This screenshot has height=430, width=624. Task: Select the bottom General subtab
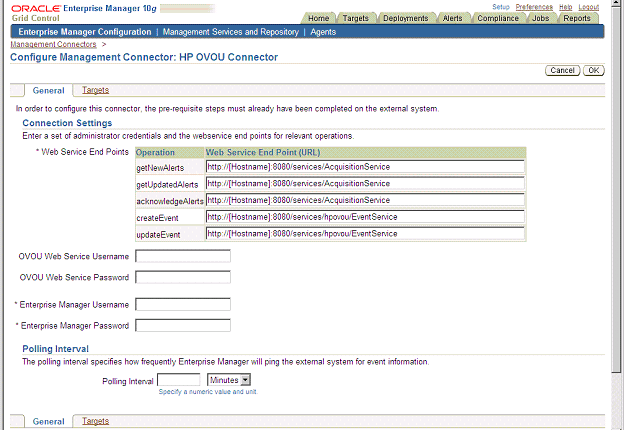point(49,421)
